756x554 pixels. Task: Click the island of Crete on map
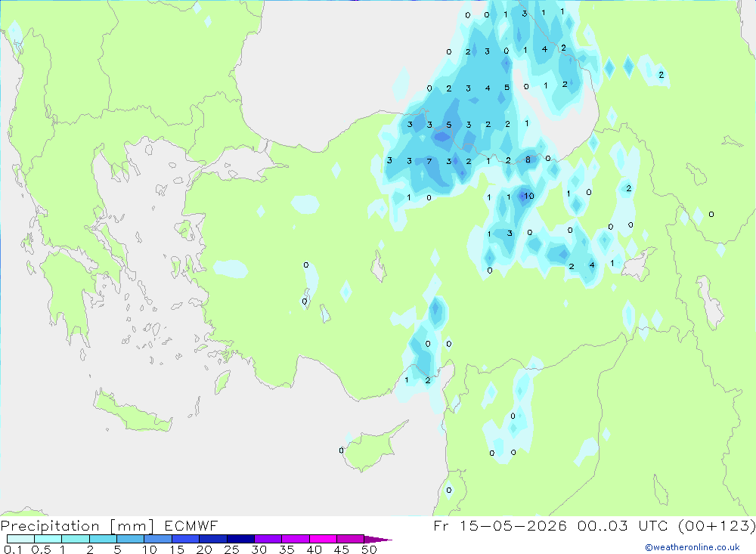pos(132,412)
